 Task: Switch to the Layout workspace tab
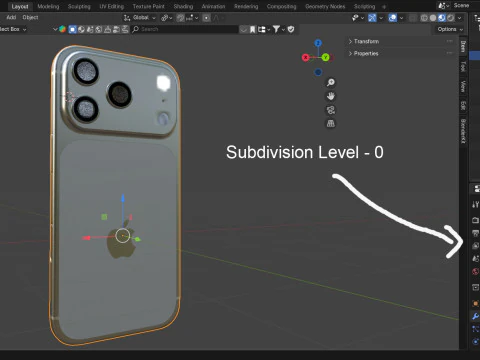click(x=20, y=6)
